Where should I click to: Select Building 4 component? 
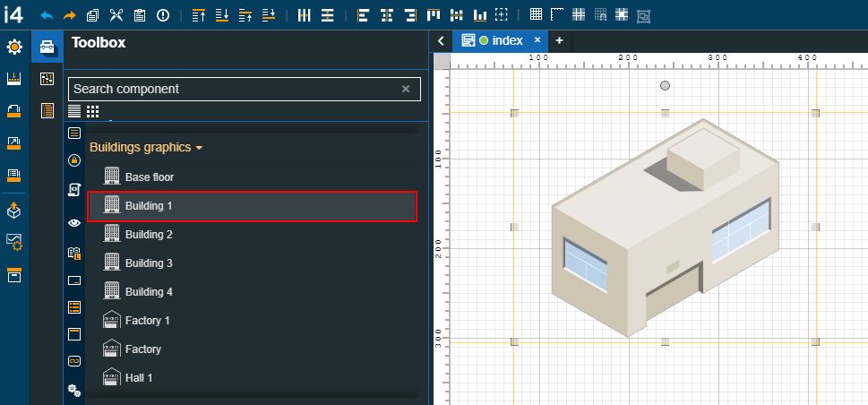click(x=252, y=292)
